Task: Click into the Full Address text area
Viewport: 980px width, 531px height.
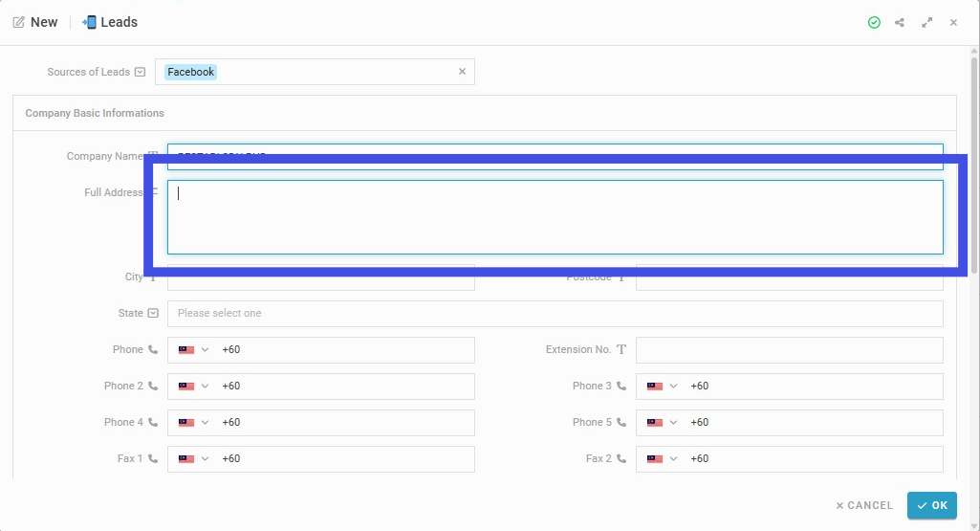Action: [x=555, y=217]
